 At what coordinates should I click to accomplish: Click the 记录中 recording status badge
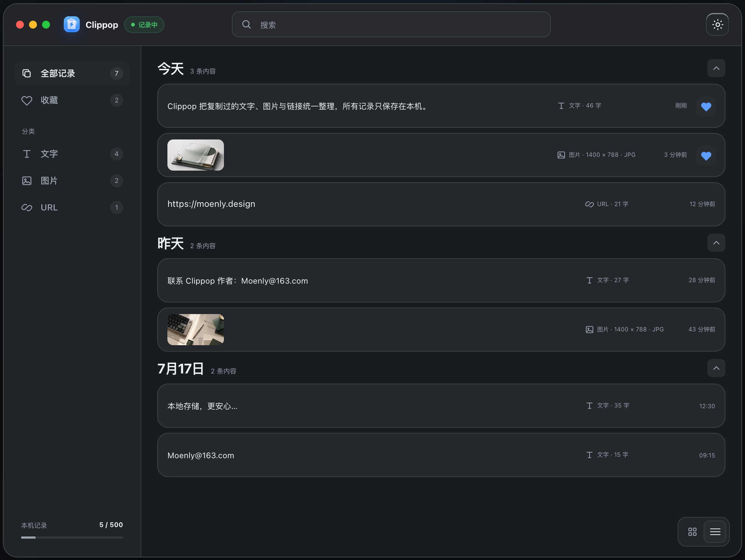pos(144,25)
